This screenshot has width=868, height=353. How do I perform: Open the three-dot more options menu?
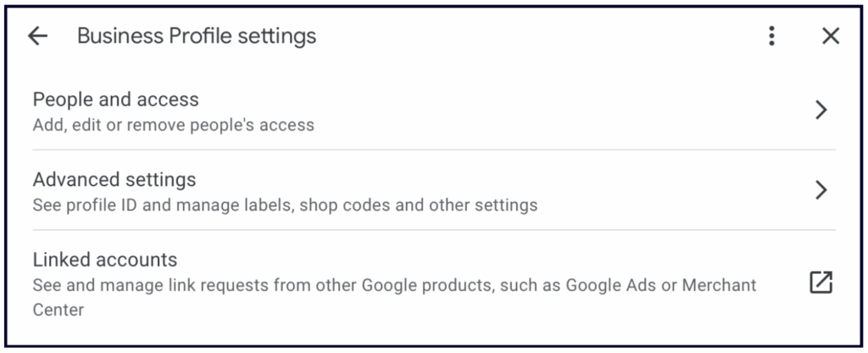(771, 36)
